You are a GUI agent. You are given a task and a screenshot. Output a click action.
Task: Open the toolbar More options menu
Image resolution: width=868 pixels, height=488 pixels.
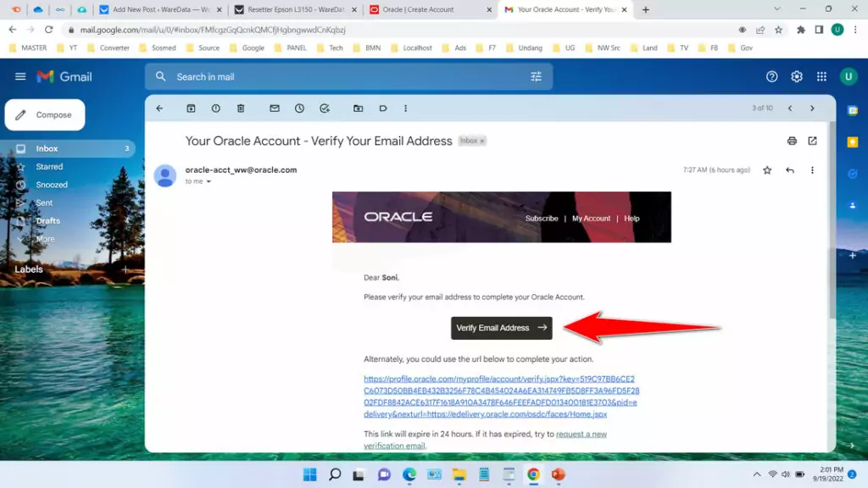point(406,108)
